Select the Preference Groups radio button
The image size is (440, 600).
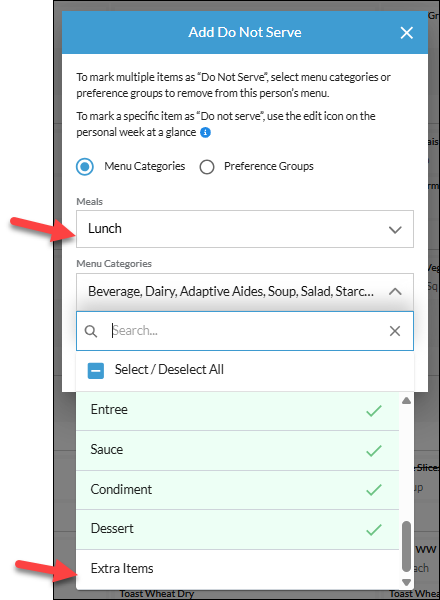207,167
